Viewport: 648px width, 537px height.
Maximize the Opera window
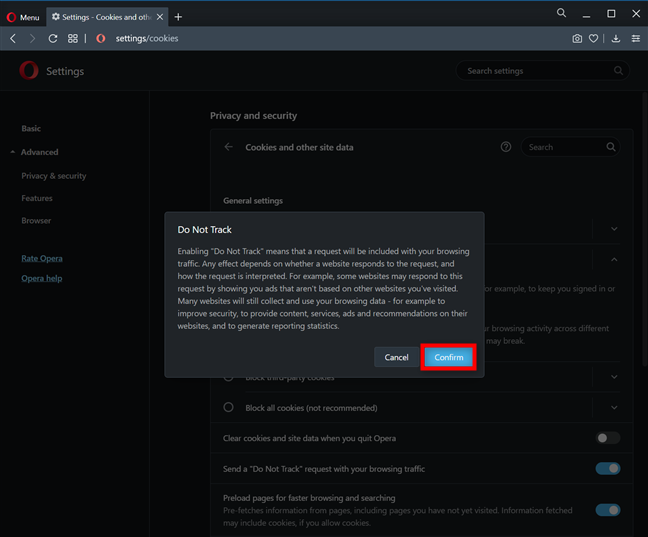point(611,14)
